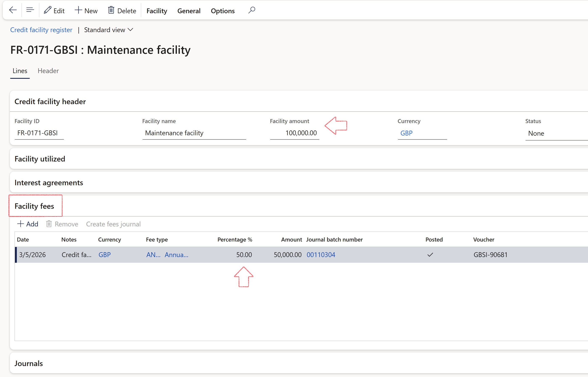Viewport: 588px width, 377px height.
Task: Click the Add plus button in Facility fees
Action: click(28, 224)
